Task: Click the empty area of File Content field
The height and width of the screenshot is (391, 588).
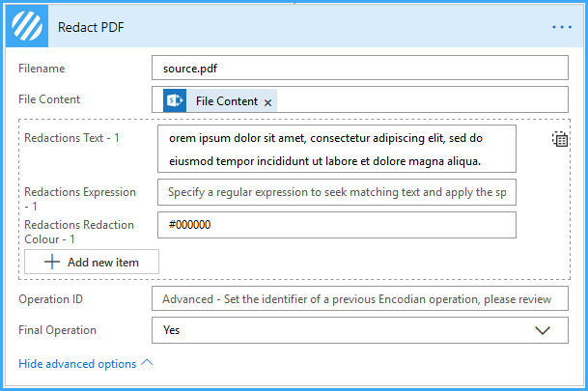Action: [422, 99]
